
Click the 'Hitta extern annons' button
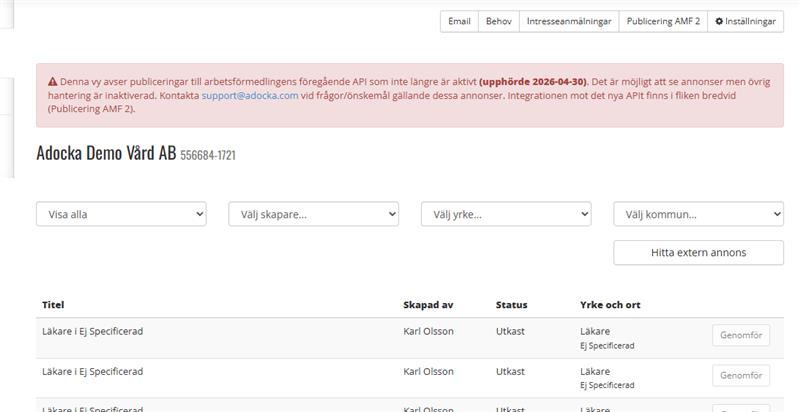(x=698, y=252)
